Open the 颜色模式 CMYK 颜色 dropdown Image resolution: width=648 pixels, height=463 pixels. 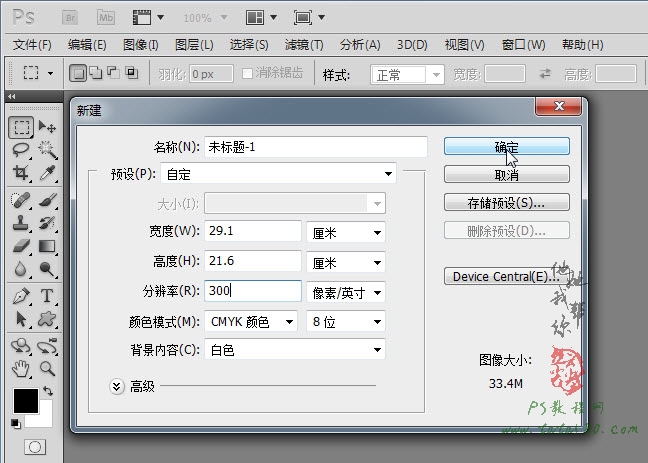(251, 322)
